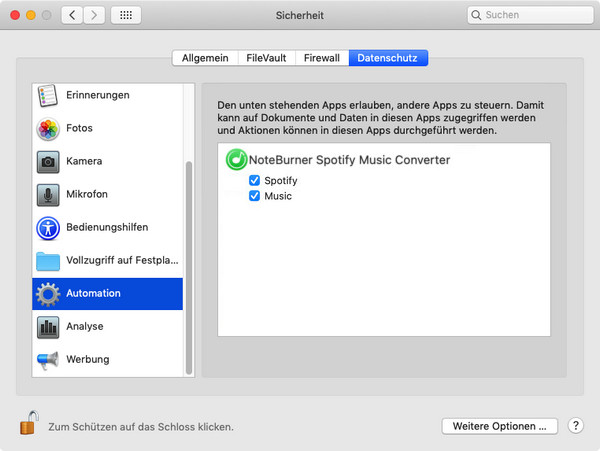Select the Datenschutz tab

click(x=388, y=58)
